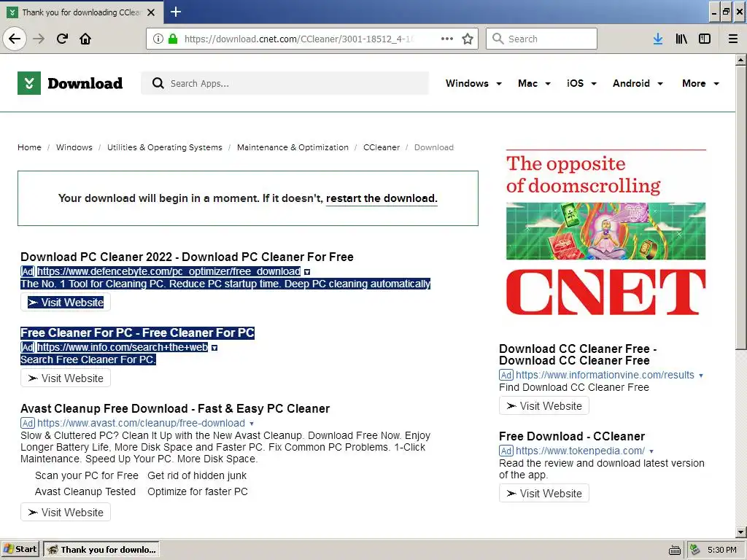This screenshot has width=747, height=560.
Task: Click the Ad badge beside info.com link
Action: 28,347
